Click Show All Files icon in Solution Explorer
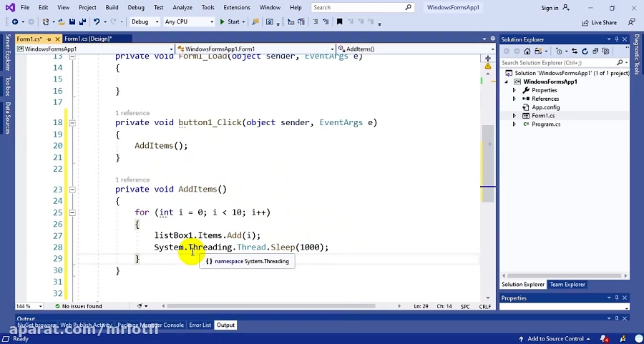The image size is (644, 344). (605, 51)
